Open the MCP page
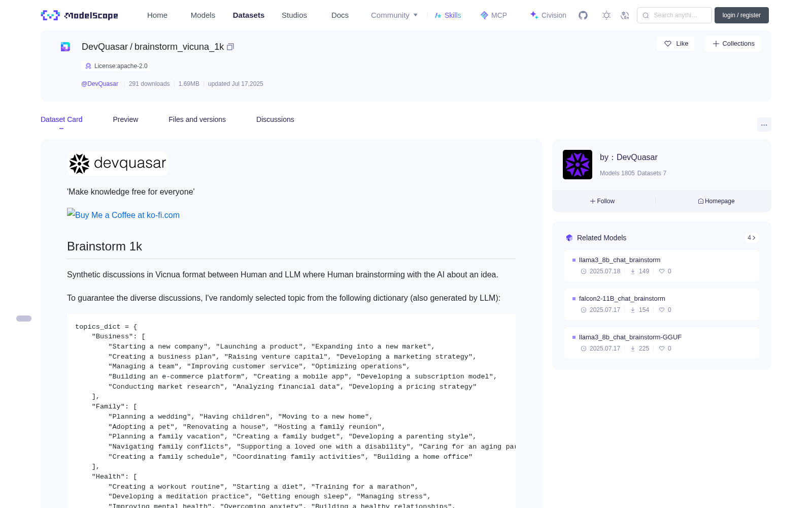The width and height of the screenshot is (812, 508). (x=494, y=15)
